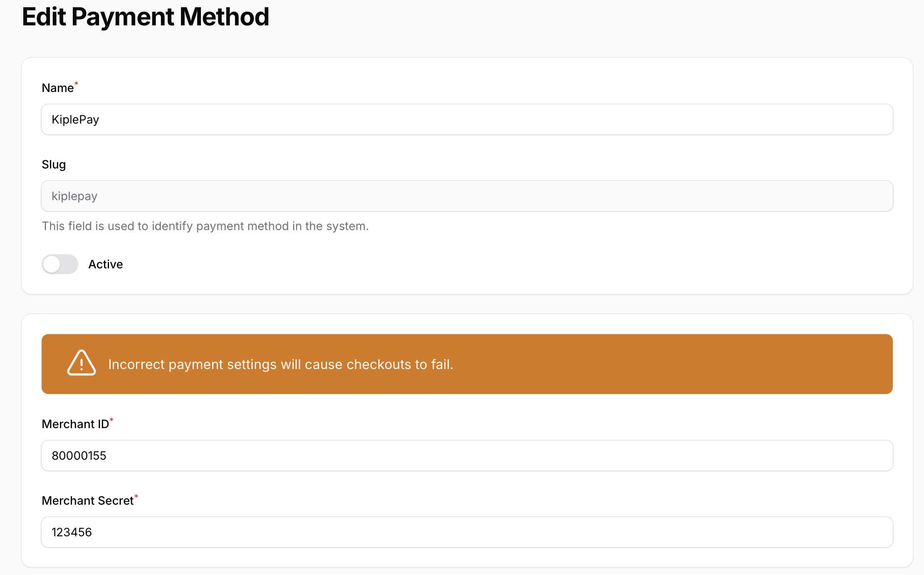Toggle the Active switch on
924x575 pixels.
click(60, 264)
